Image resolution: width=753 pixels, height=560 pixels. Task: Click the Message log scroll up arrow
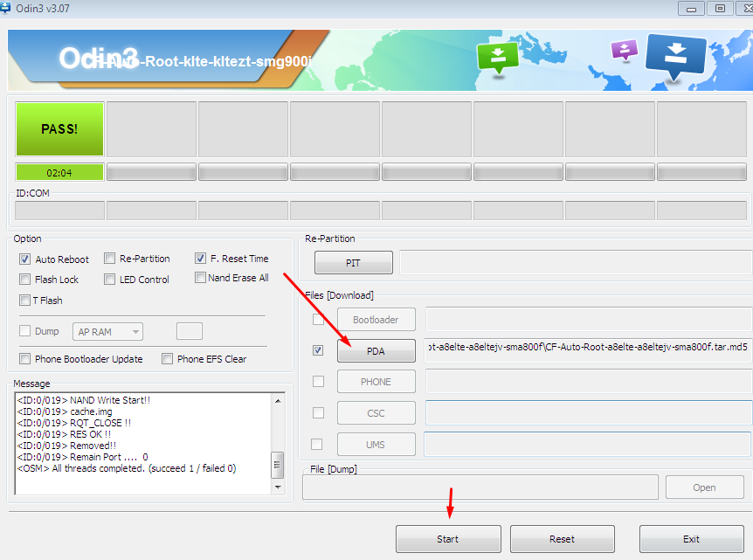(x=278, y=400)
